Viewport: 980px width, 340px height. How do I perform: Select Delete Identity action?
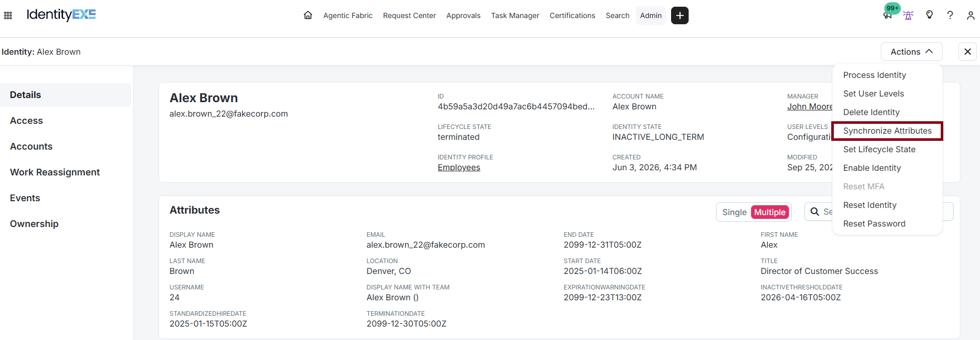click(888, 112)
